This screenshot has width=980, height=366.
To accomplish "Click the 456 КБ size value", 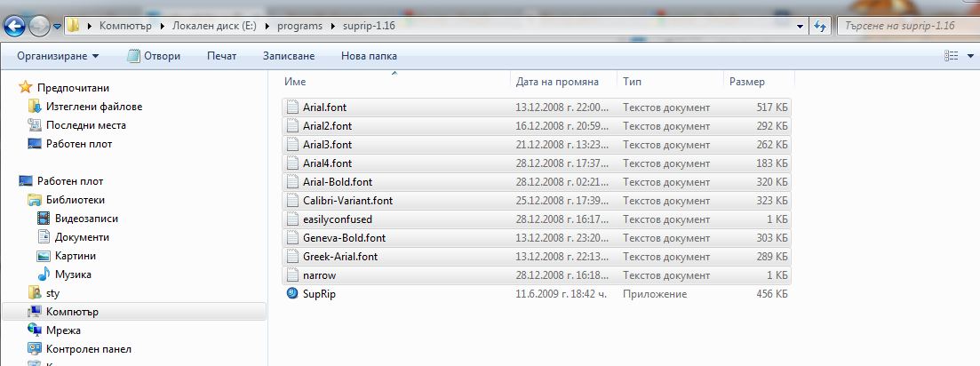I will point(772,294).
